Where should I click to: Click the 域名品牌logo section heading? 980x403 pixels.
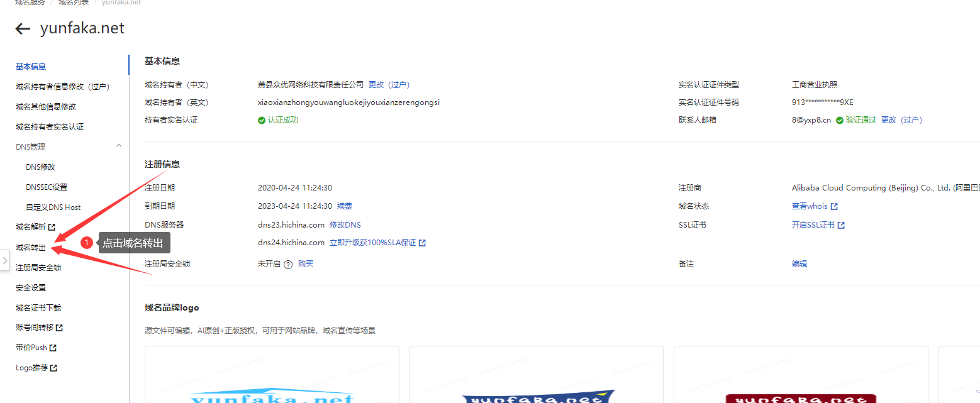click(172, 308)
